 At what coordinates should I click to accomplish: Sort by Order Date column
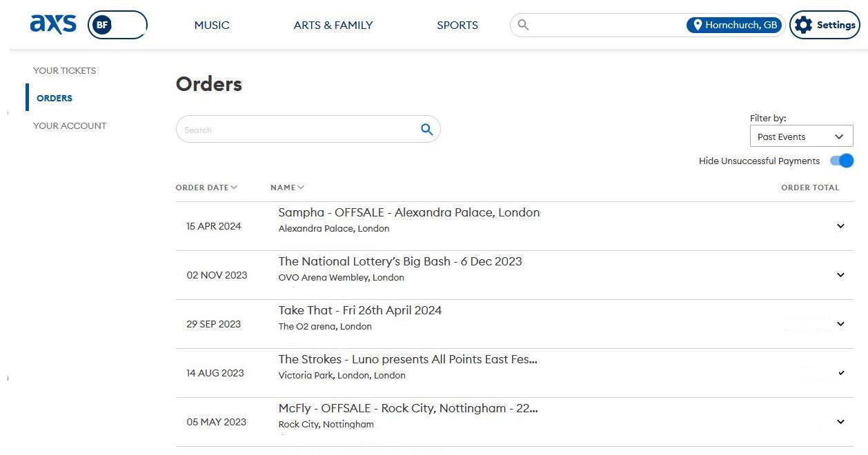coord(206,188)
